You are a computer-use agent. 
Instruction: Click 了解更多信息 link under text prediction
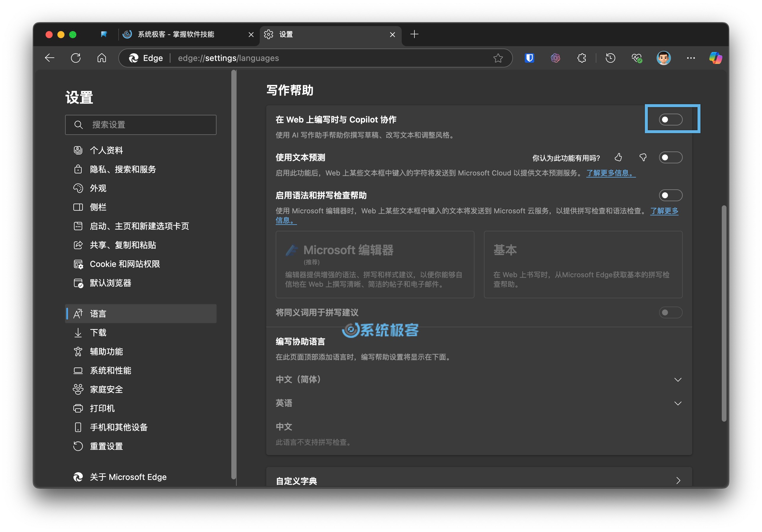pyautogui.click(x=611, y=173)
